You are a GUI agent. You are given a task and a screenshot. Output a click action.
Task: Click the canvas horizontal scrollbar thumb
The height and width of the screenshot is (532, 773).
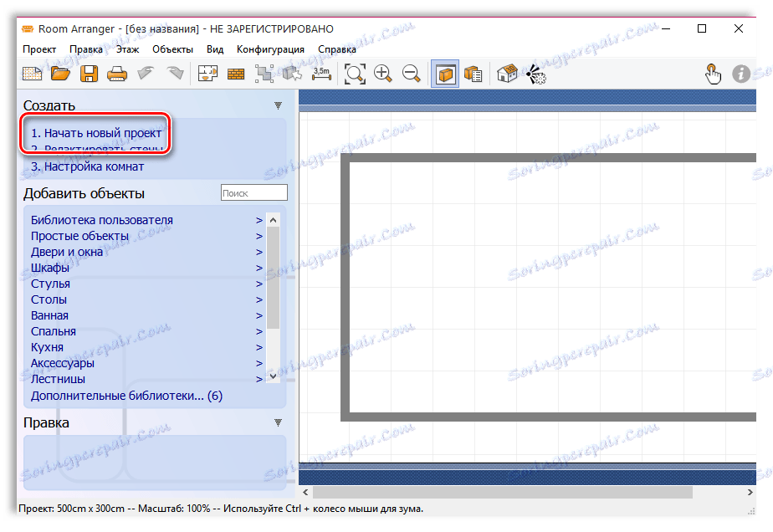(x=502, y=492)
